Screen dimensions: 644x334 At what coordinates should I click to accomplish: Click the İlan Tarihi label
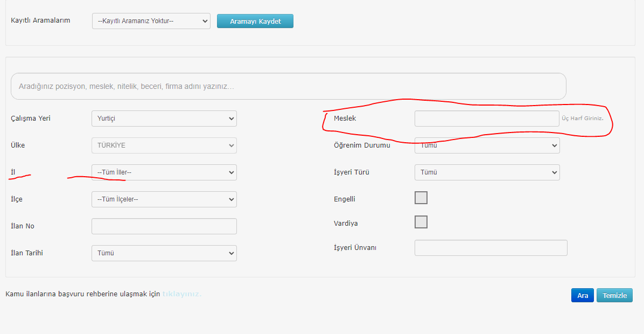(27, 253)
